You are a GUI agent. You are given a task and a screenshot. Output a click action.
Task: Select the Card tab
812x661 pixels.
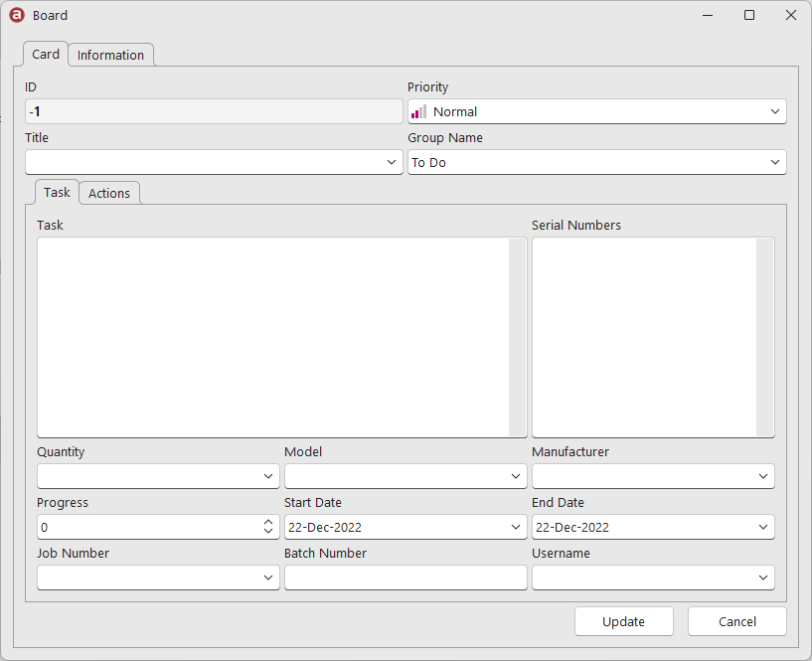click(x=46, y=54)
